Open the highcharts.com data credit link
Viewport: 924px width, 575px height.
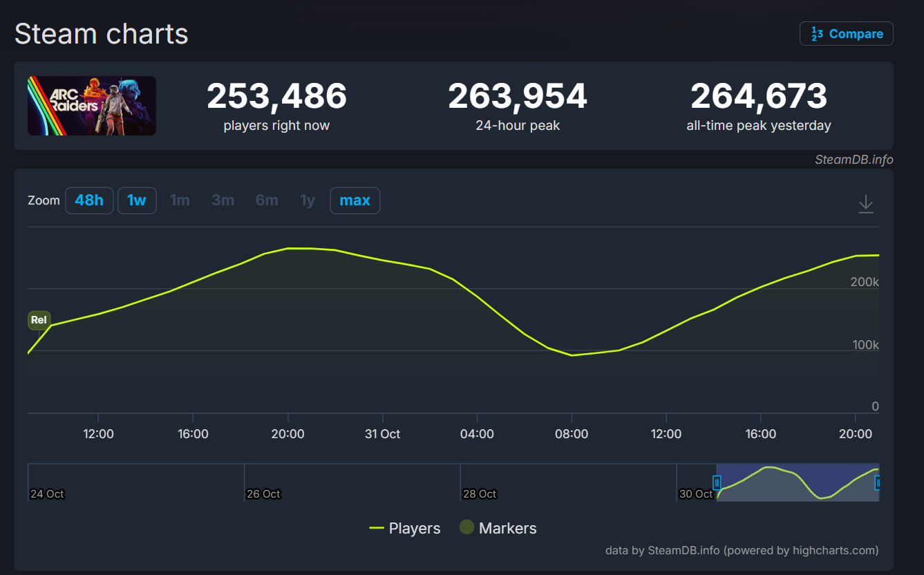pyautogui.click(x=742, y=551)
